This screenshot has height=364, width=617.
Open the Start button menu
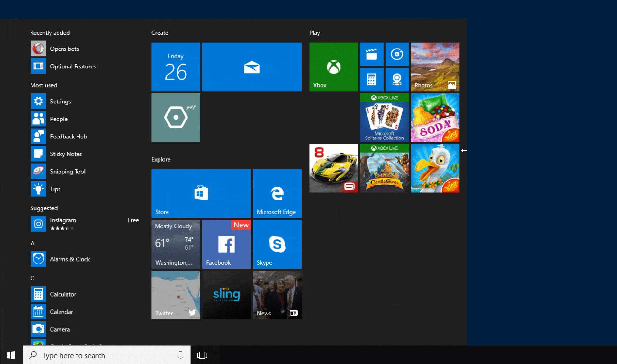click(11, 355)
